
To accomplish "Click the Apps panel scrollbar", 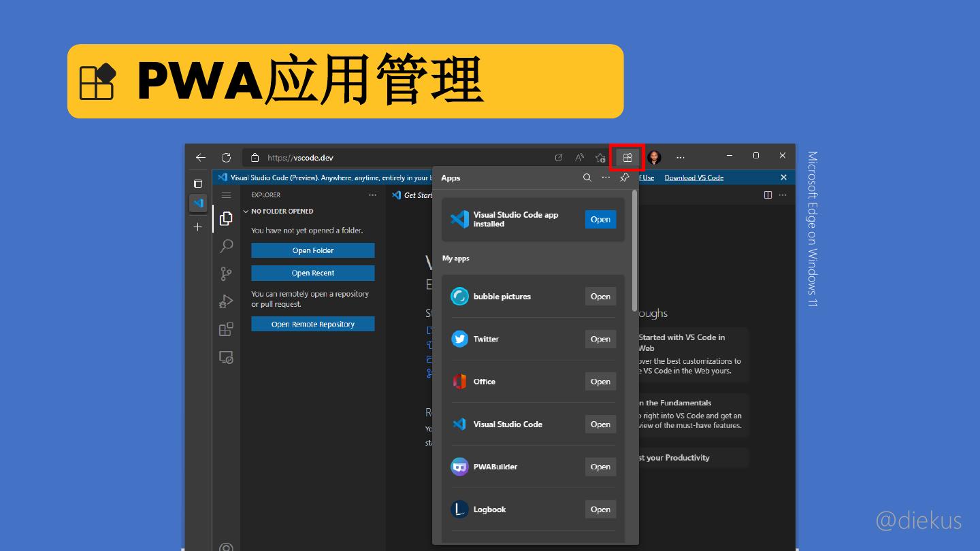I will [634, 252].
